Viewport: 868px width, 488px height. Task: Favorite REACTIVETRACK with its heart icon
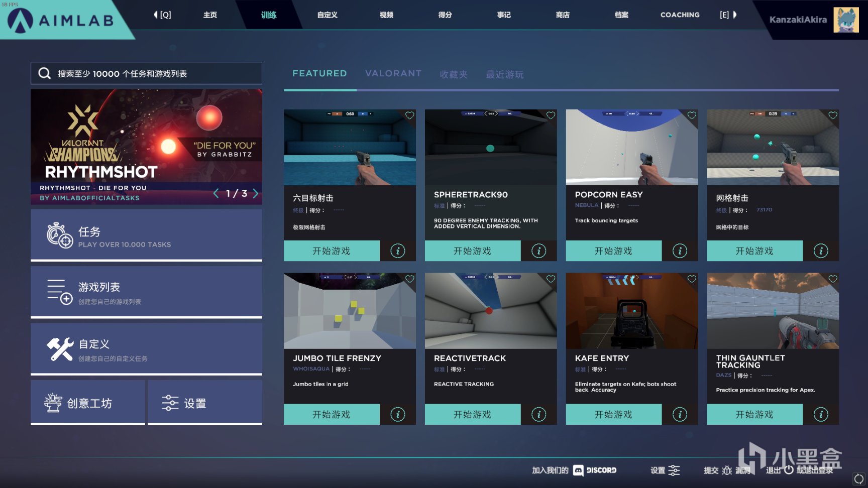[x=551, y=279]
